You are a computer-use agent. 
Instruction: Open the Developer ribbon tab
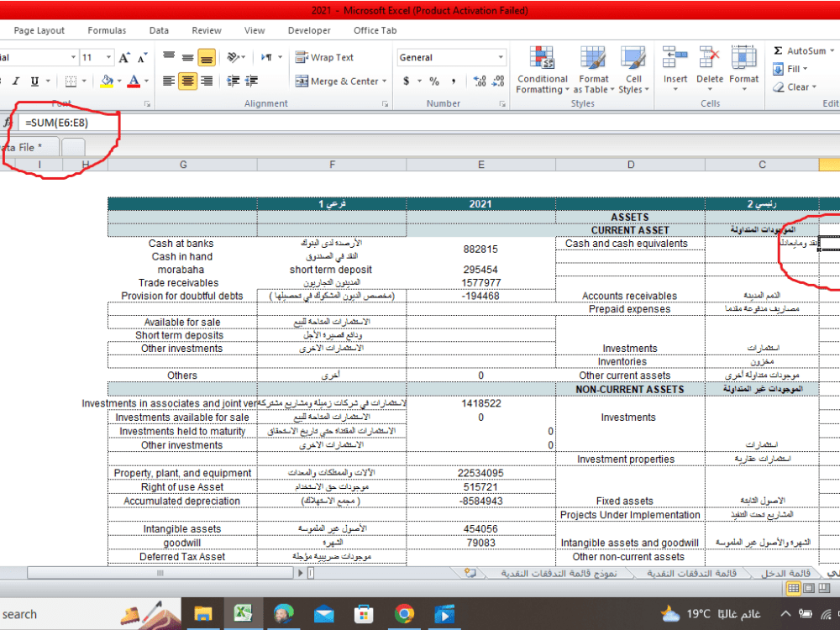coord(309,30)
